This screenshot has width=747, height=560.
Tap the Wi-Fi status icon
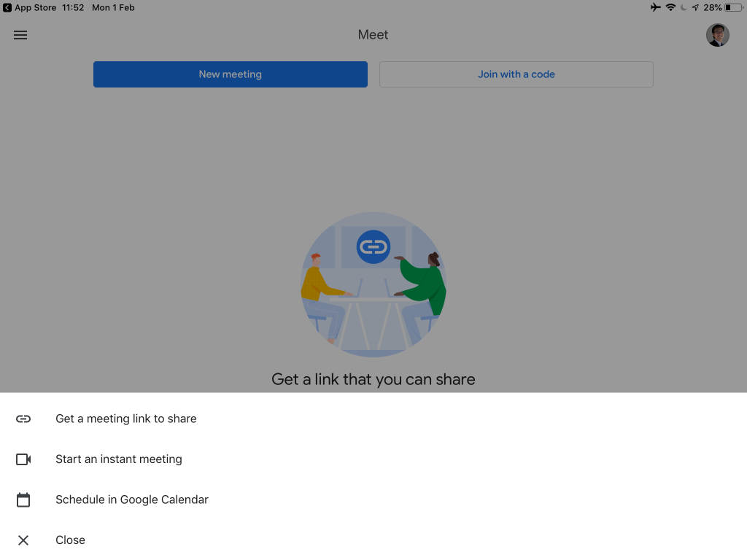click(671, 7)
